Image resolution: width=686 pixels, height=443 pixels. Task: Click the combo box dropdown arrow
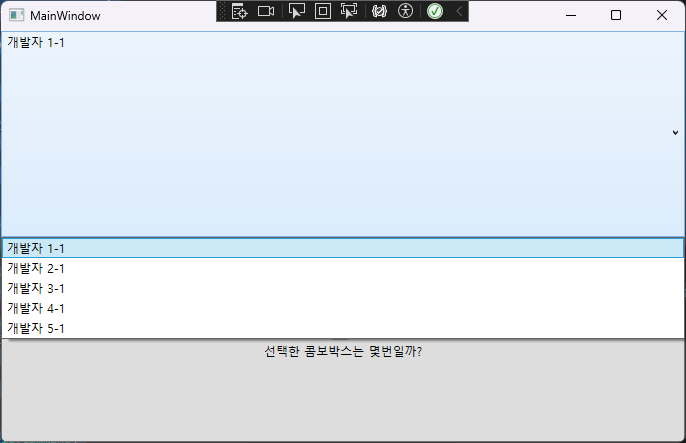(675, 133)
